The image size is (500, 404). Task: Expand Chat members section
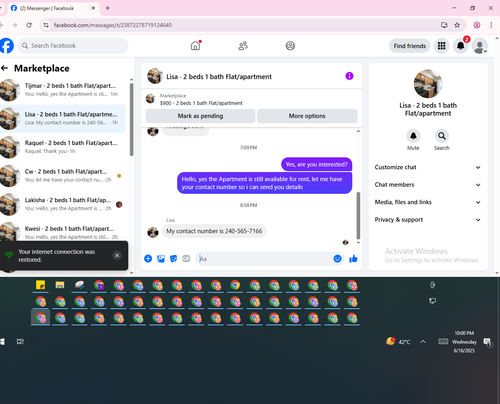(x=428, y=185)
